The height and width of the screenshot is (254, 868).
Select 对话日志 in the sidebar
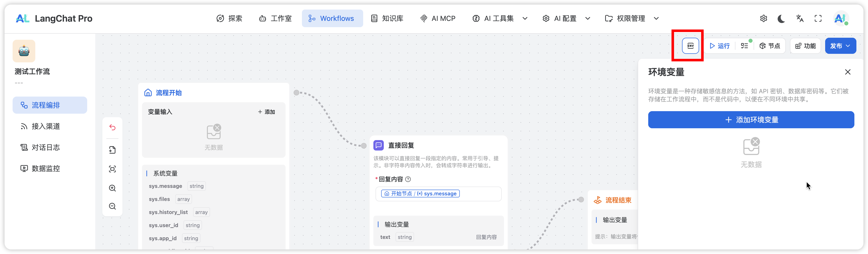(x=46, y=147)
